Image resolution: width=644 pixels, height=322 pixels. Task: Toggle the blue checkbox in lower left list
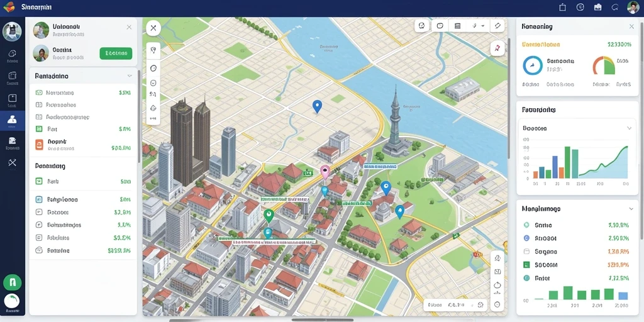[39, 199]
